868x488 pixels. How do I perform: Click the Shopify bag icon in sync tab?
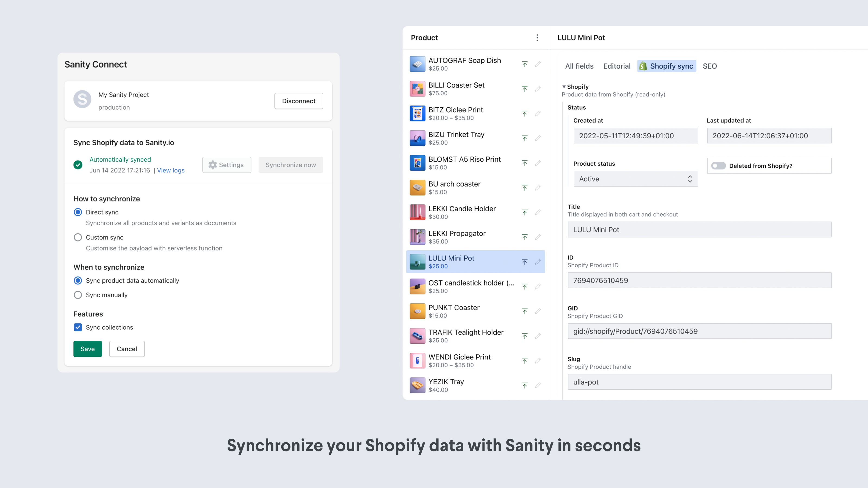tap(643, 66)
